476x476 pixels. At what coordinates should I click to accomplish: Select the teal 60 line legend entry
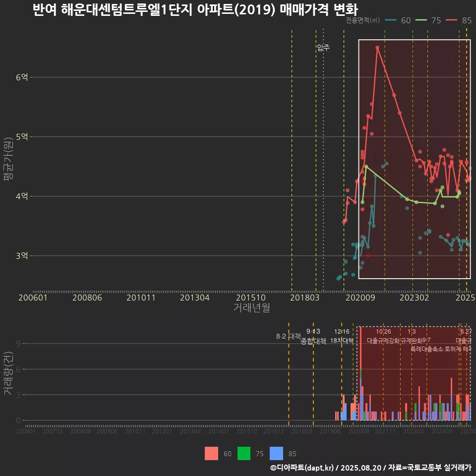click(x=398, y=20)
